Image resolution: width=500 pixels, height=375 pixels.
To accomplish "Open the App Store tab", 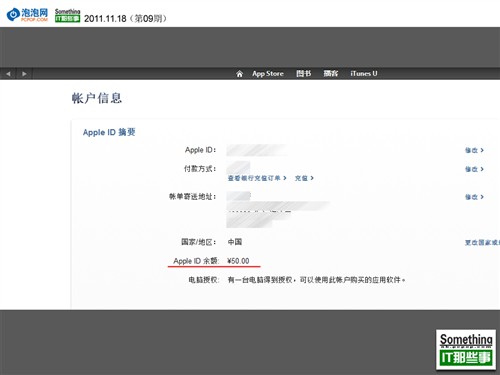I will (x=268, y=74).
